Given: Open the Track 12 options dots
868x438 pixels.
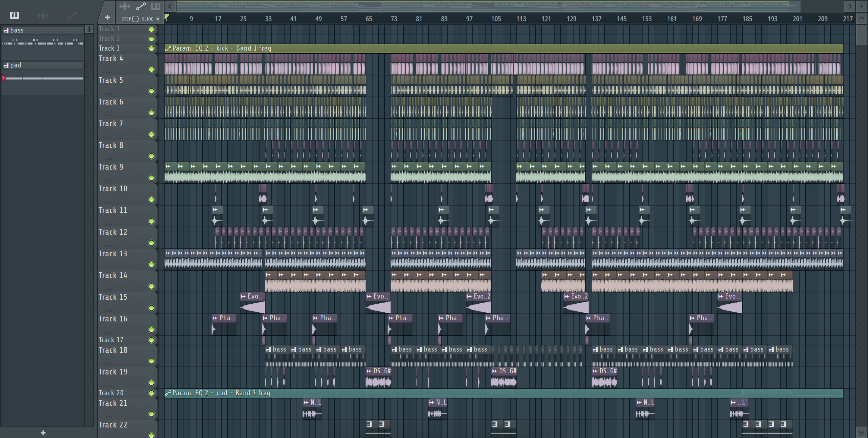Looking at the screenshot, I should click(109, 246).
